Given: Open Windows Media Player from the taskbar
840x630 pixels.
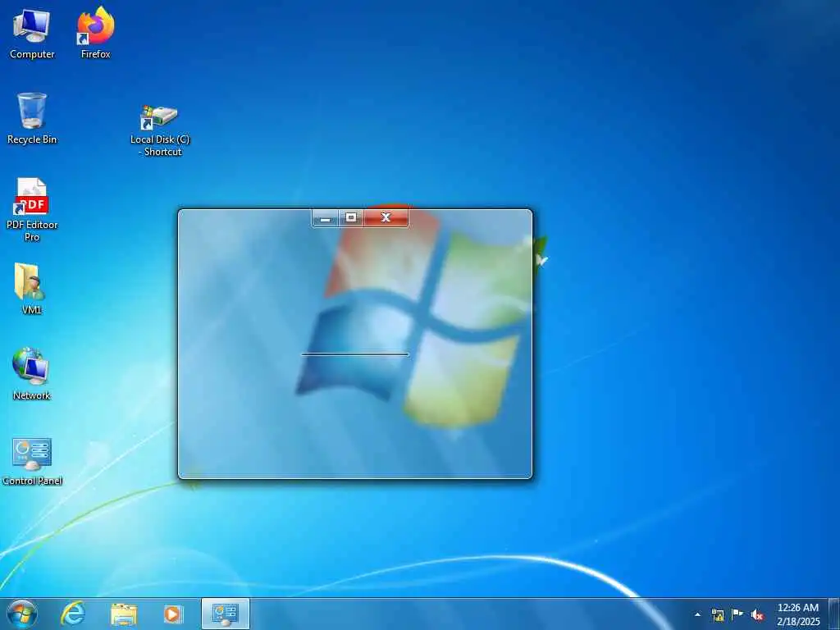Looking at the screenshot, I should coord(172,614).
